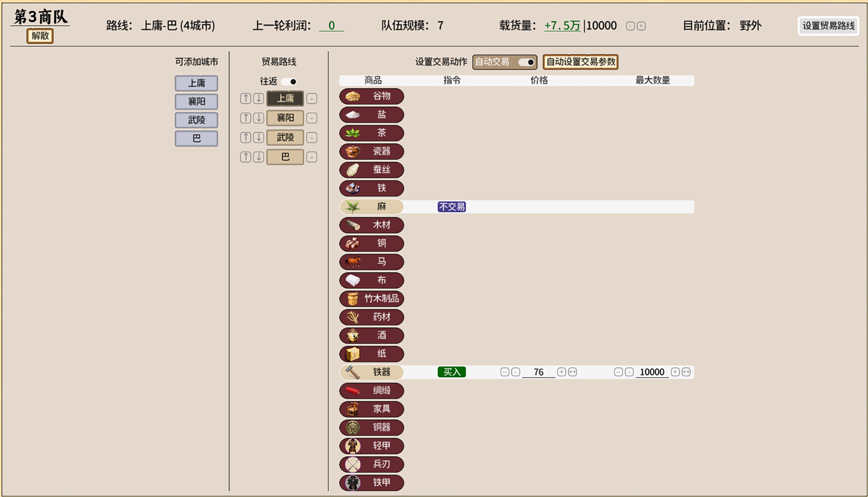Open the 买入 command for 铁器
The height and width of the screenshot is (497, 868).
click(452, 372)
